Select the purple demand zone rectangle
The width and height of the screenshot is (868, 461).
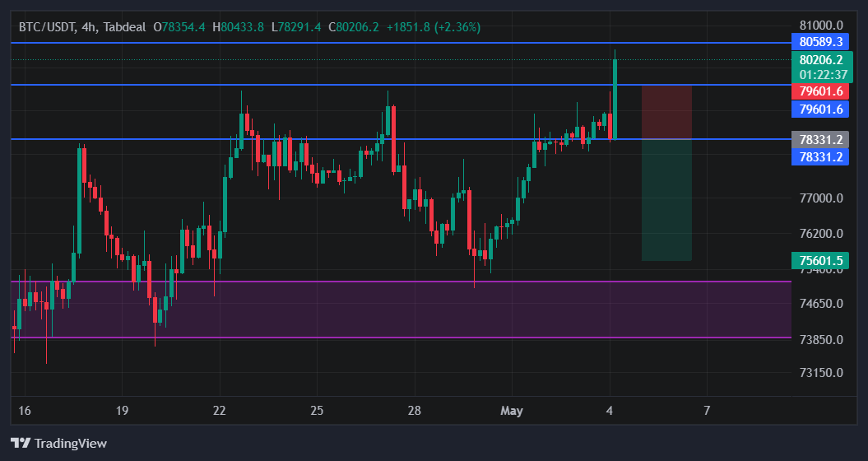point(402,310)
